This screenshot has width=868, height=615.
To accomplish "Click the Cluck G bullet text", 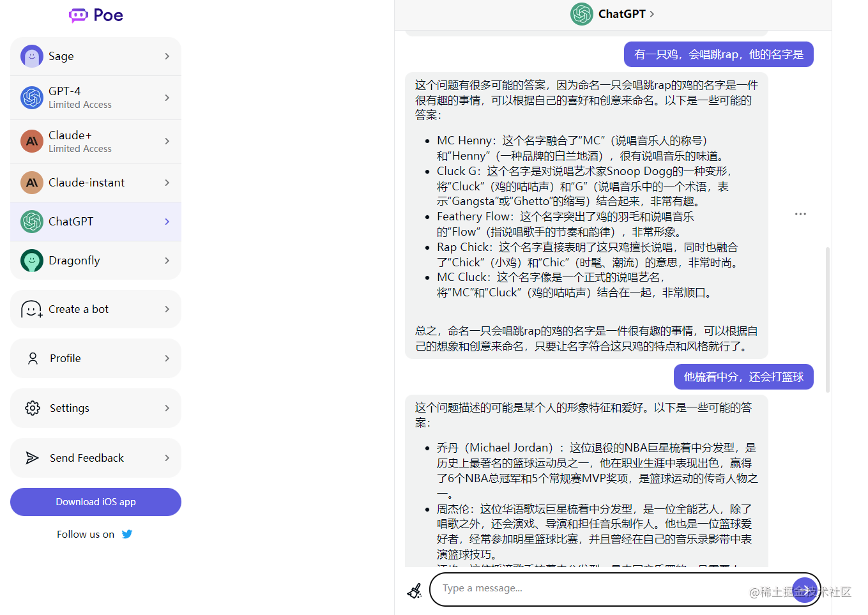I will 584,186.
